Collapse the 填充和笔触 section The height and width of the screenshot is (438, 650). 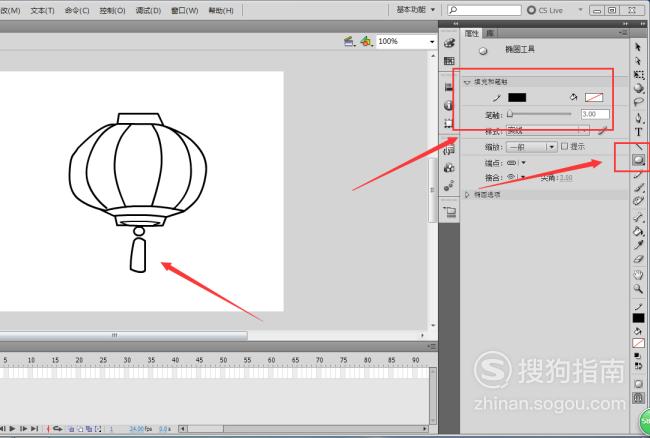click(468, 82)
